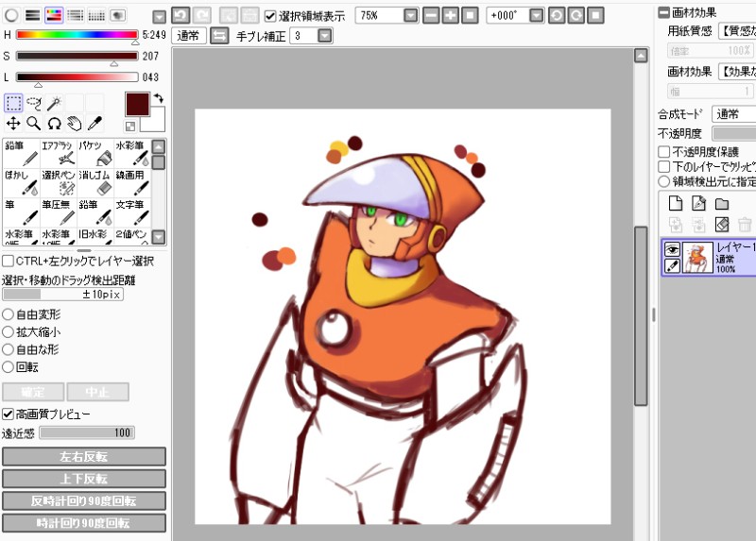Open the color panel options dropdown arrow

point(159,17)
